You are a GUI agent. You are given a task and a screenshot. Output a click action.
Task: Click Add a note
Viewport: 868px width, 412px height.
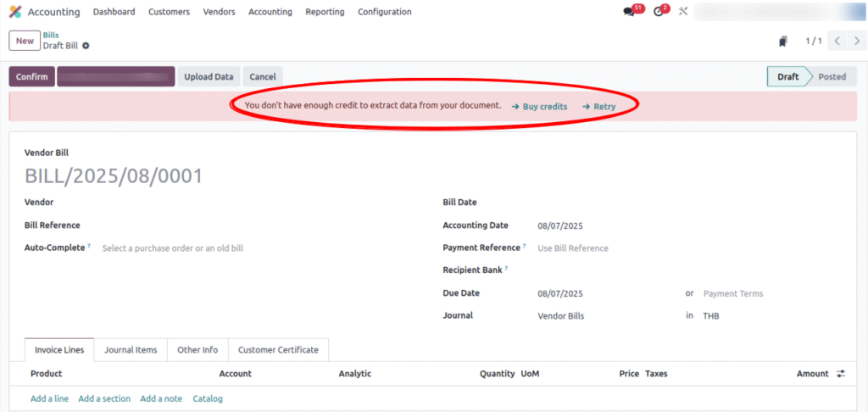pyautogui.click(x=161, y=398)
